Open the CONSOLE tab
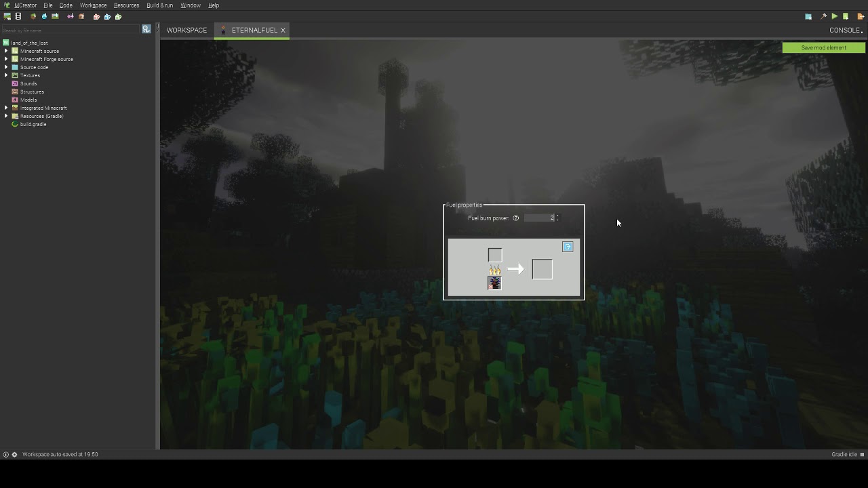 coord(845,30)
